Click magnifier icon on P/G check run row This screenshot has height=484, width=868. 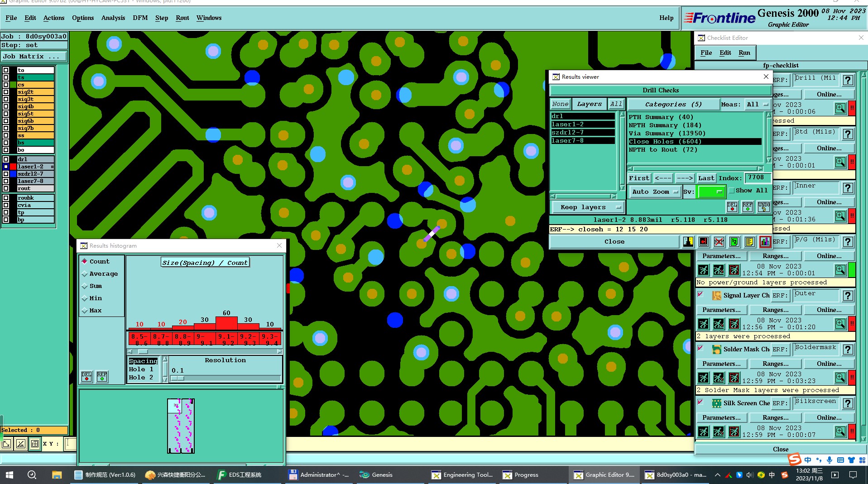(840, 270)
